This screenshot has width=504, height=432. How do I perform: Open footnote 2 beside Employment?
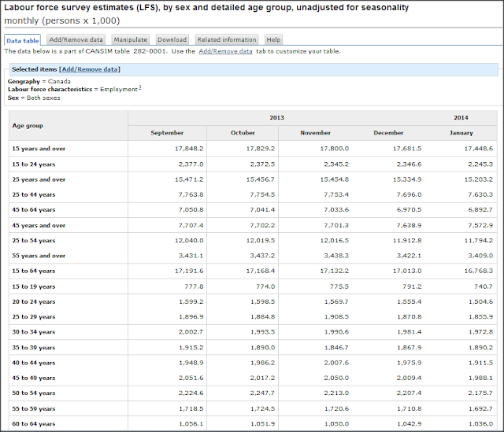[140, 87]
